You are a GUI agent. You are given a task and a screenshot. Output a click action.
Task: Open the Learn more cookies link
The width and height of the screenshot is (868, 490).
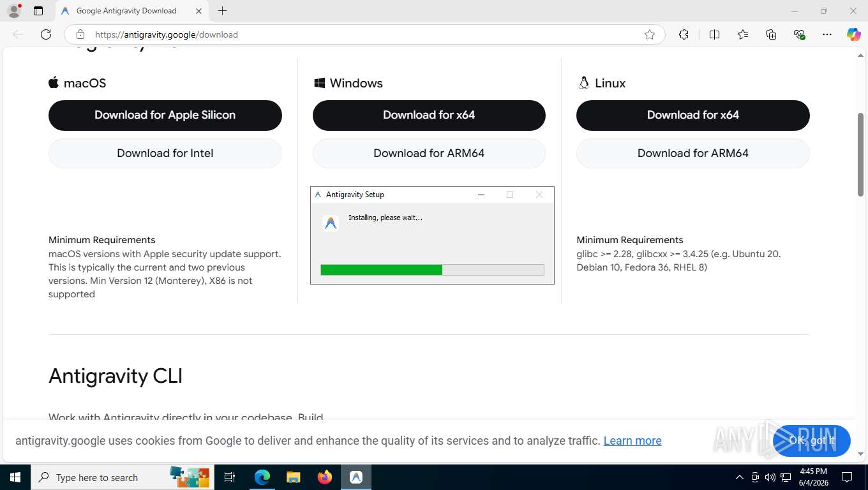coord(632,441)
